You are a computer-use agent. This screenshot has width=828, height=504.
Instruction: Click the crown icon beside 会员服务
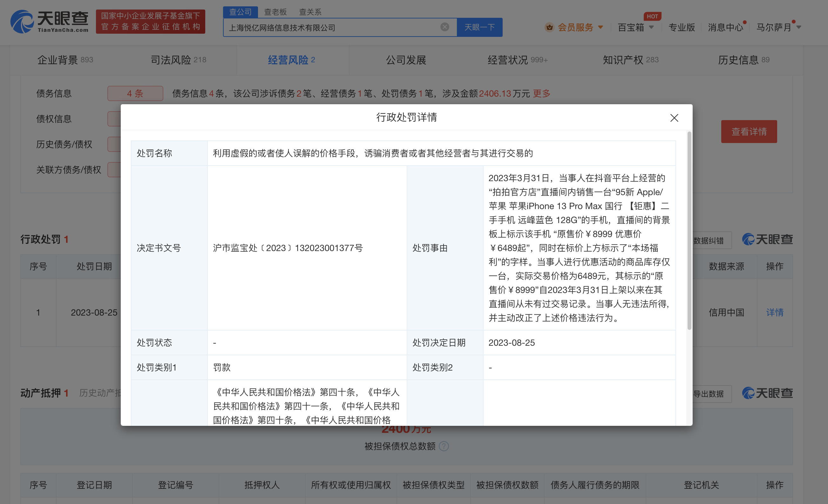[x=549, y=27]
